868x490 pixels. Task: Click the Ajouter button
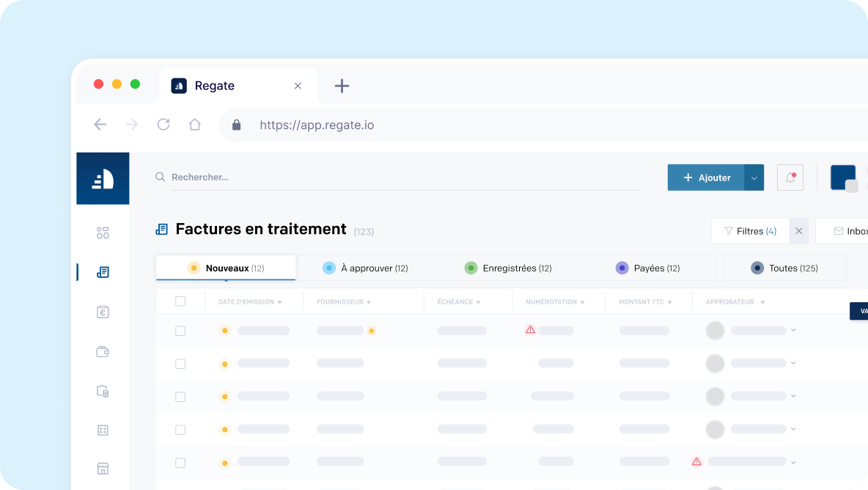(x=706, y=178)
